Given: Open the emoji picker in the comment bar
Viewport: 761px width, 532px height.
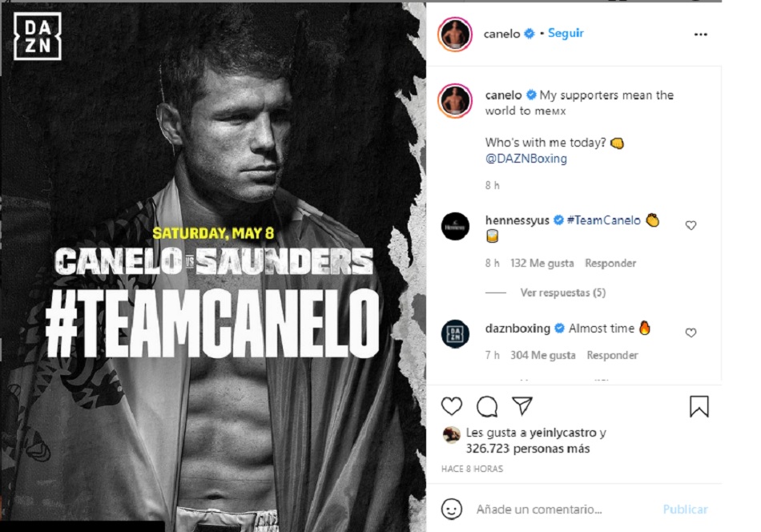Looking at the screenshot, I should [450, 510].
